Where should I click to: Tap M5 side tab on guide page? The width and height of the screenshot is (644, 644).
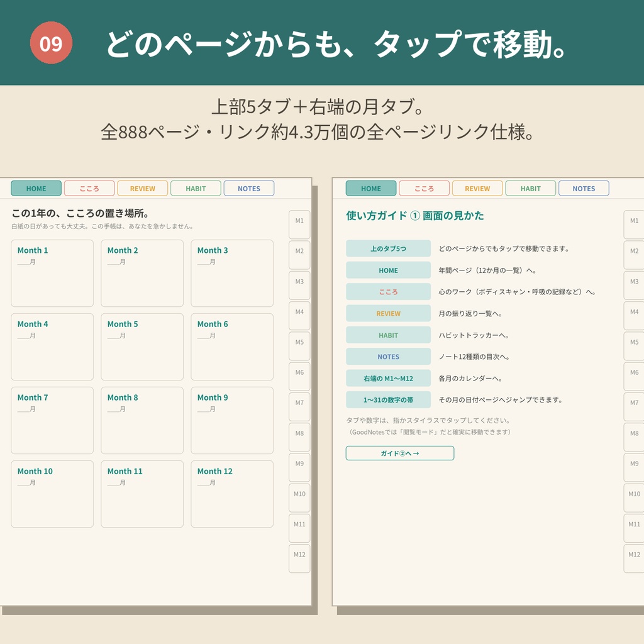tap(634, 347)
